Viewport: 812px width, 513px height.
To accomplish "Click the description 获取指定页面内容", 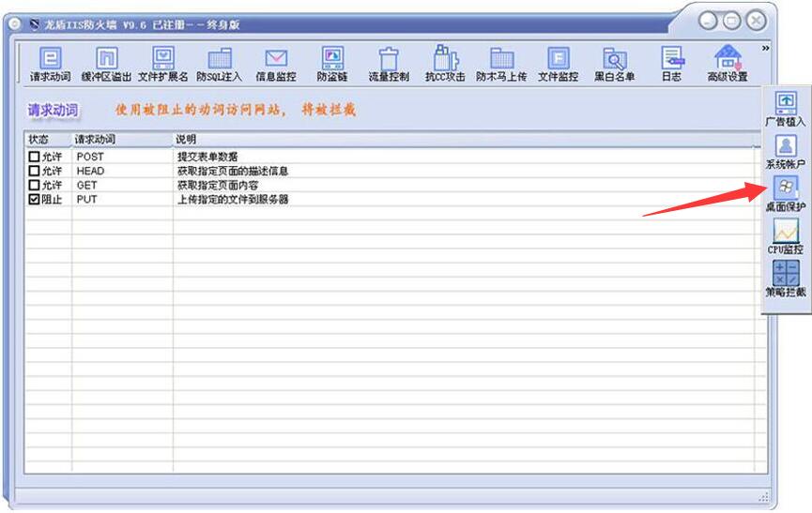I will (x=218, y=185).
